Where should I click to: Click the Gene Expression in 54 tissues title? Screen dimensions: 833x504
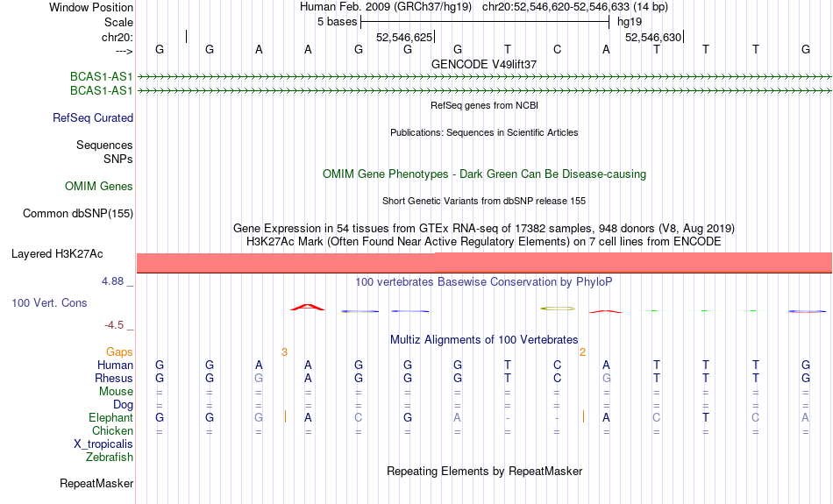[x=484, y=229]
